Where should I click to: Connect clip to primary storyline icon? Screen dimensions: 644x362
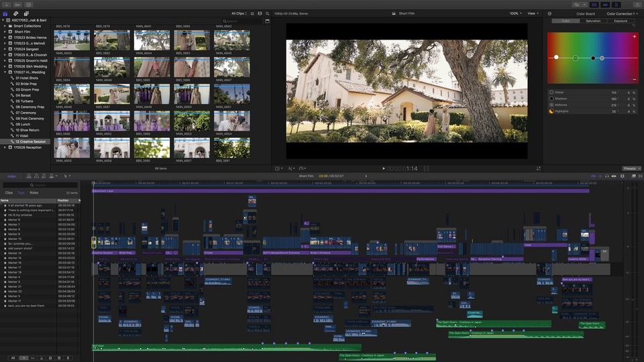29,176
